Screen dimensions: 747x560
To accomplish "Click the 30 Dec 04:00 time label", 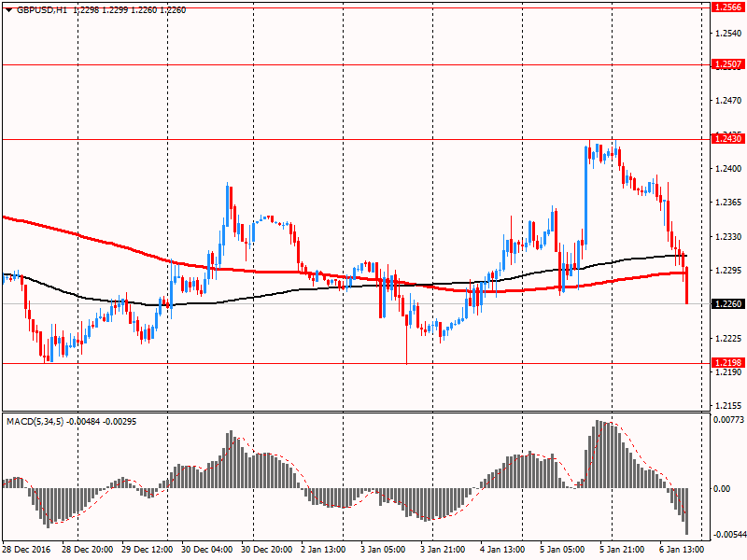I will [207, 550].
